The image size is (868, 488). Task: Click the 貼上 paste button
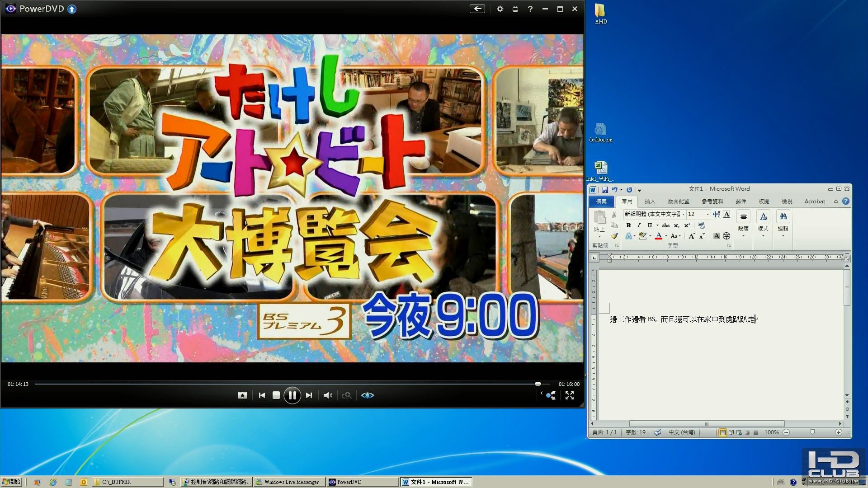click(599, 223)
